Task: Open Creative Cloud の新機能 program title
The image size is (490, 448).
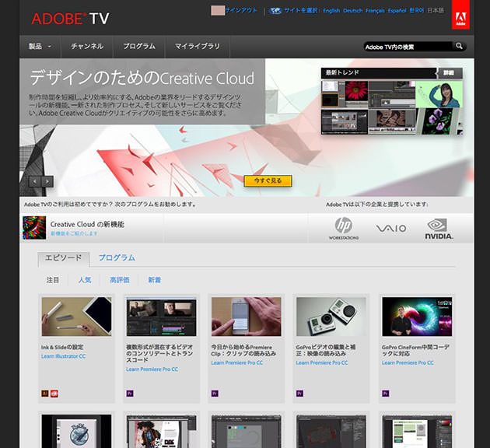Action: pos(87,224)
